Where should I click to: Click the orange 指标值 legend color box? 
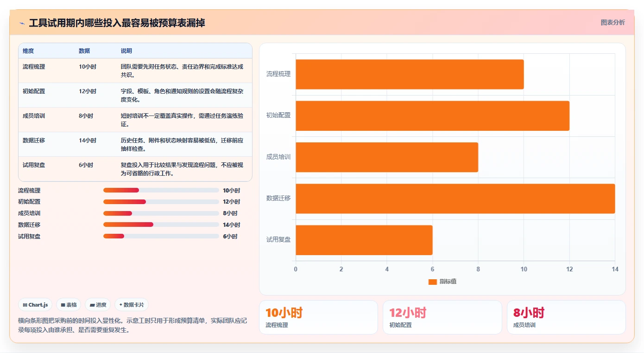[432, 282]
